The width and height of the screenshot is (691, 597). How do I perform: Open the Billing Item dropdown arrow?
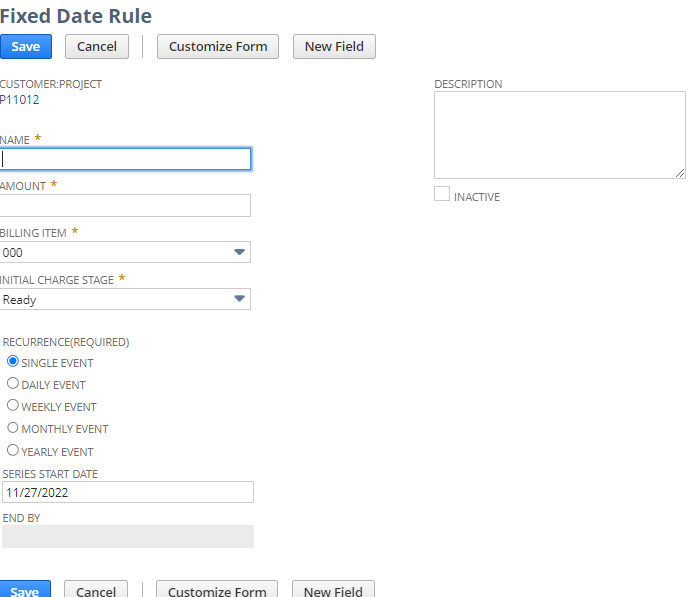(x=239, y=252)
